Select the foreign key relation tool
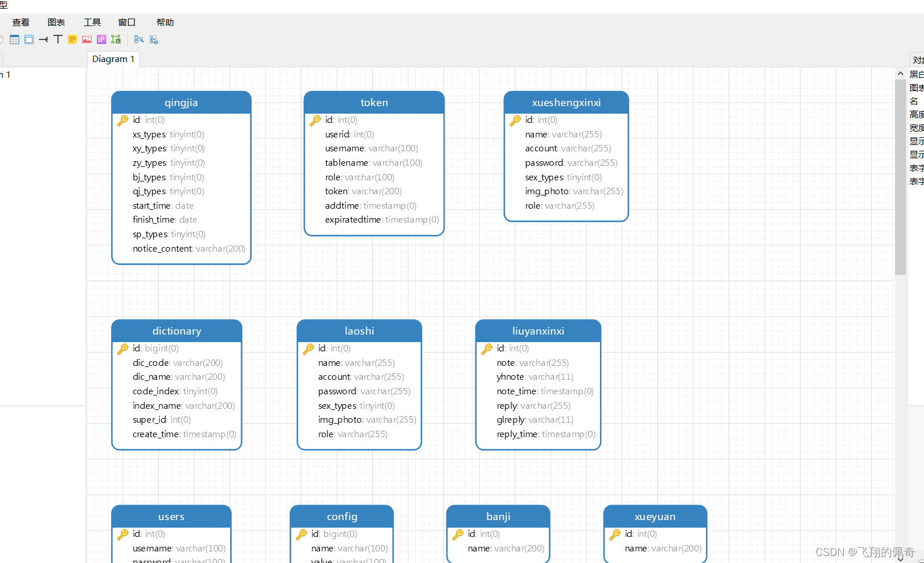 pos(43,39)
